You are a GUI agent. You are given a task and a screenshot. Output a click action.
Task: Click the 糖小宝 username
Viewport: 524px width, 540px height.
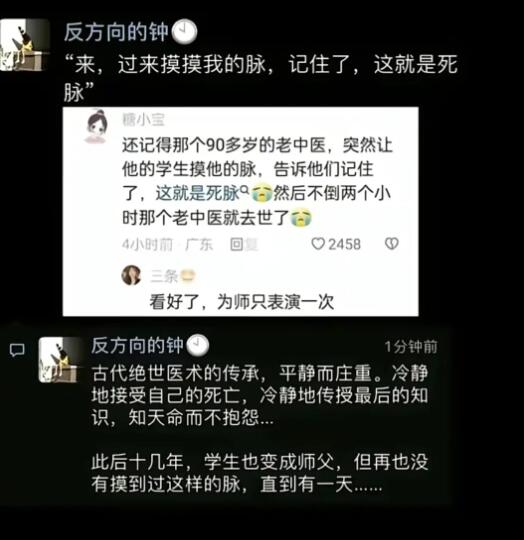143,120
